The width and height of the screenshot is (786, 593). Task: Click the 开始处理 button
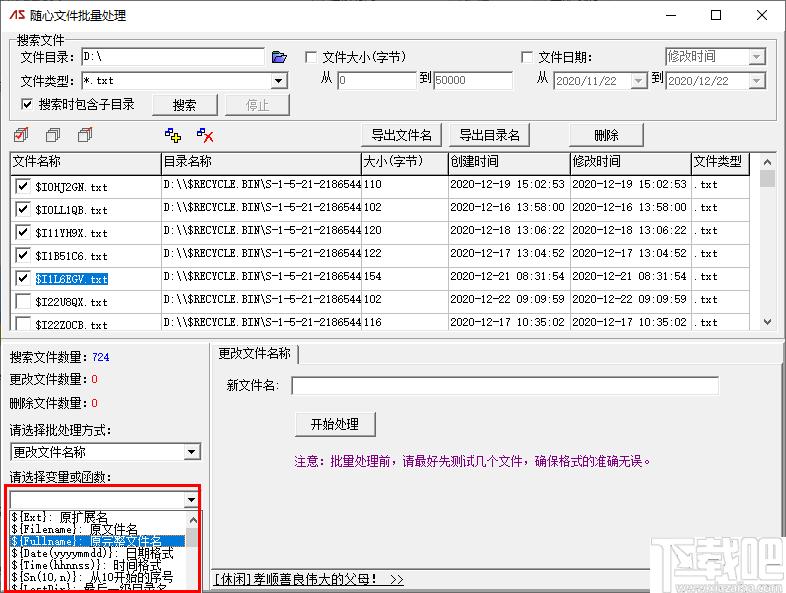(335, 425)
